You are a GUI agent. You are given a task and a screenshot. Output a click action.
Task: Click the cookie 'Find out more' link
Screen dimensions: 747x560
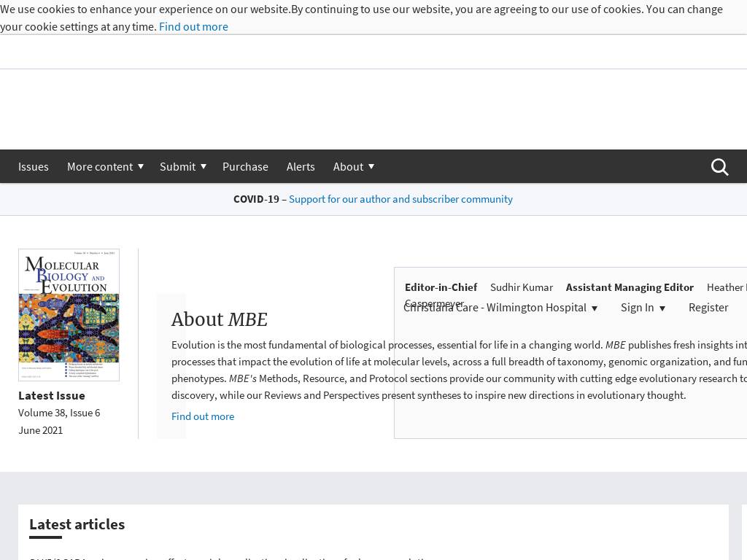(x=193, y=27)
